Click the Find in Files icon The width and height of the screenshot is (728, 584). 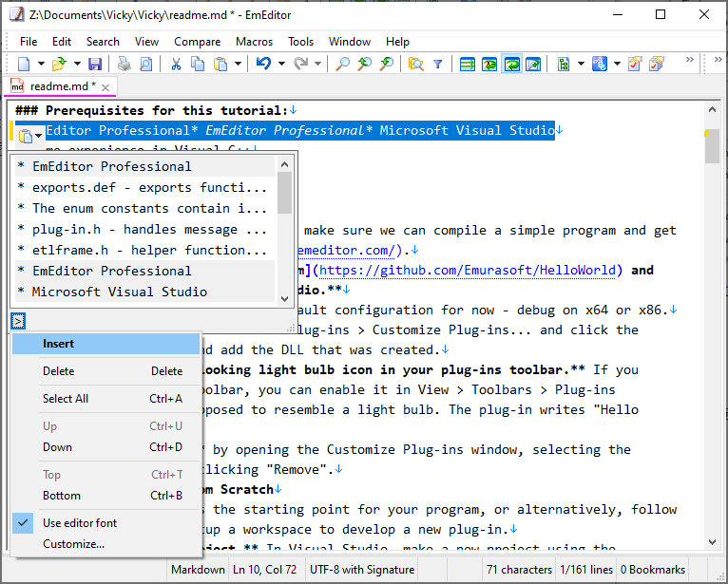pyautogui.click(x=415, y=64)
